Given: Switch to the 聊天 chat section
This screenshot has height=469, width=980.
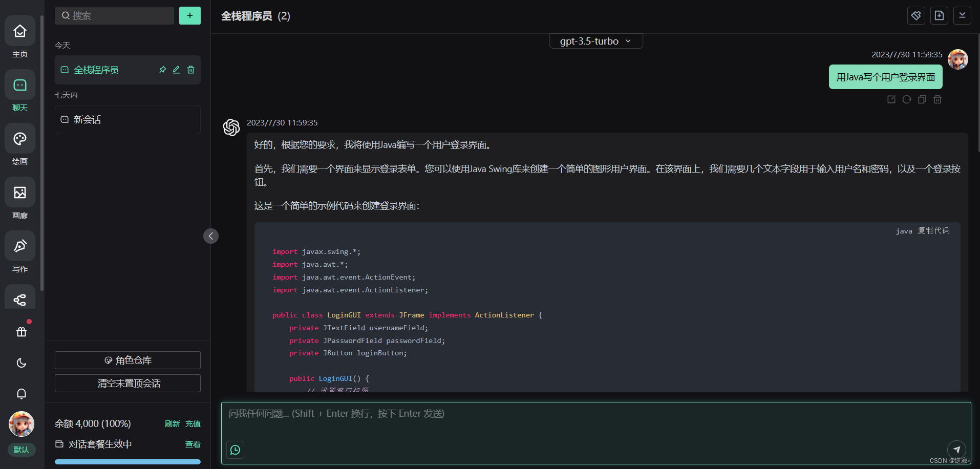Looking at the screenshot, I should click(x=20, y=85).
